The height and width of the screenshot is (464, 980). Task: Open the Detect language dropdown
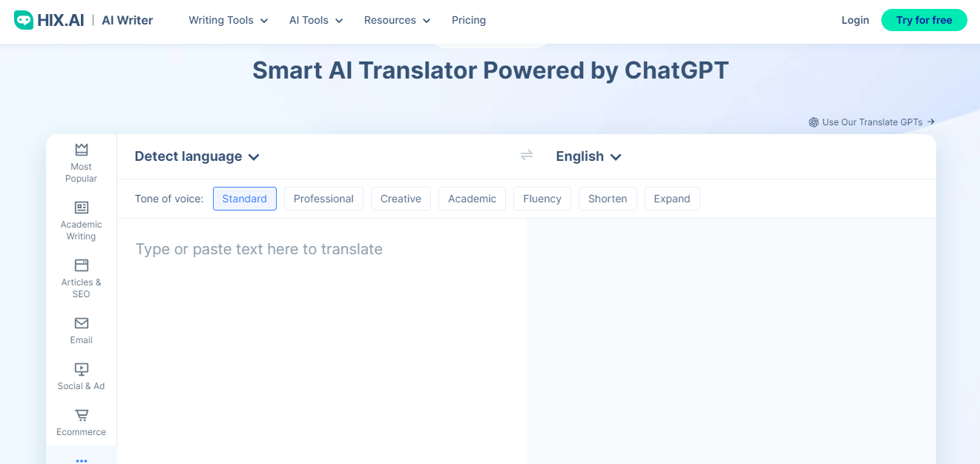[x=196, y=156]
